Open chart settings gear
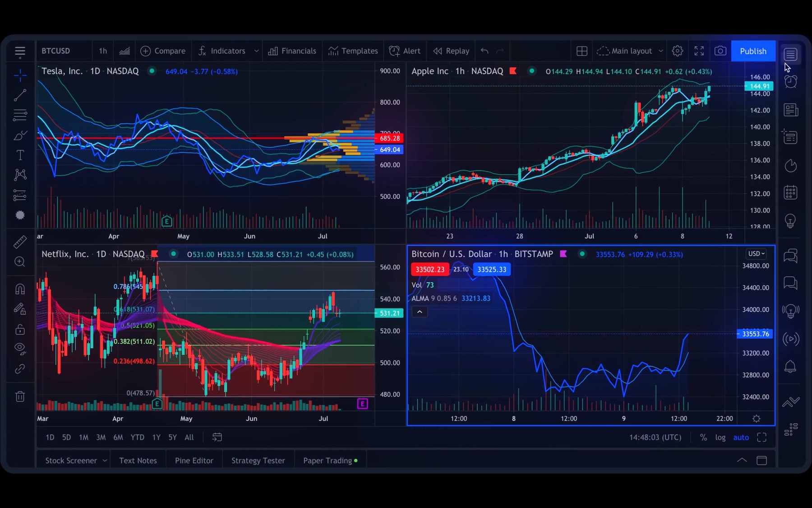 [677, 51]
